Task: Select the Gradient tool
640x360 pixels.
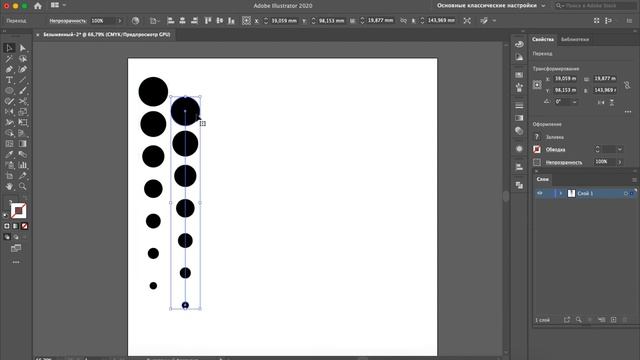Action: pos(23,144)
